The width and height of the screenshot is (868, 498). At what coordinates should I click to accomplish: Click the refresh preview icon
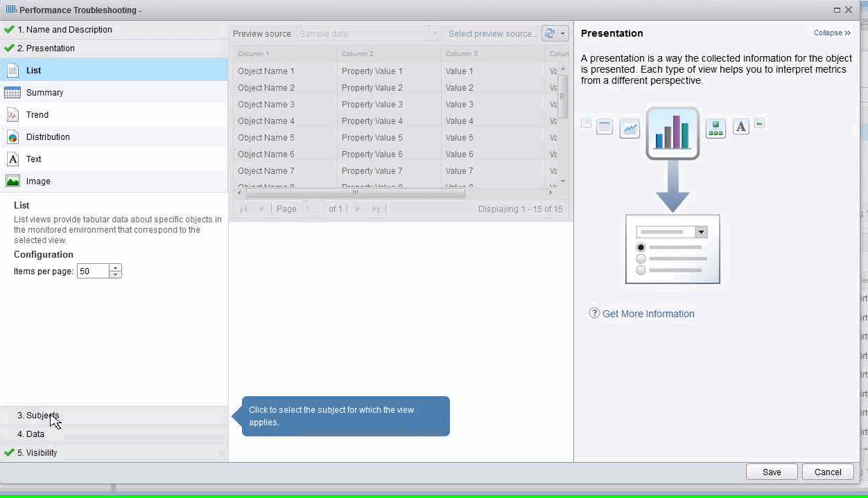tap(550, 33)
